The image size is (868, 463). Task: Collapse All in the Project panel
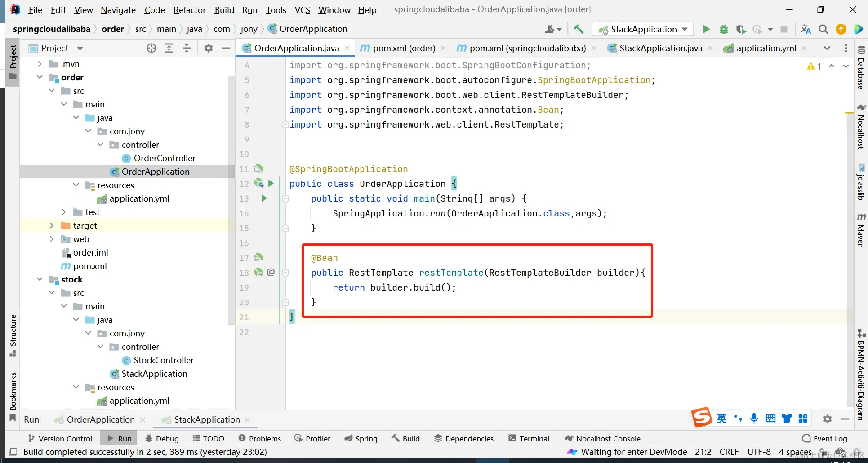(x=187, y=48)
